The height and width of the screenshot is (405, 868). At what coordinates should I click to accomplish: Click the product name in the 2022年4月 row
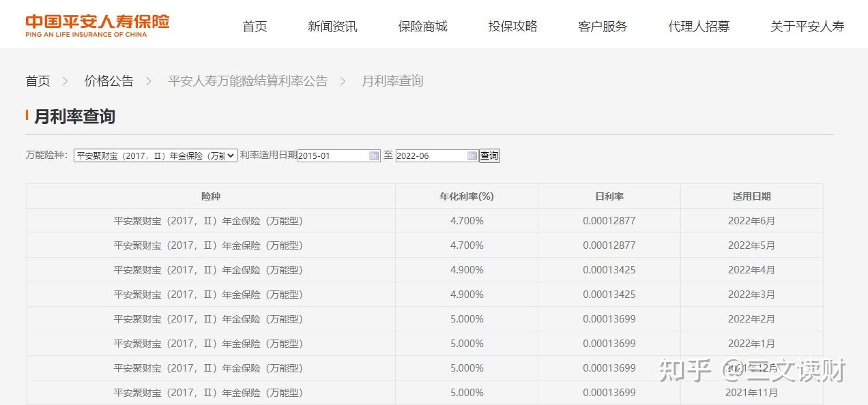click(x=208, y=270)
